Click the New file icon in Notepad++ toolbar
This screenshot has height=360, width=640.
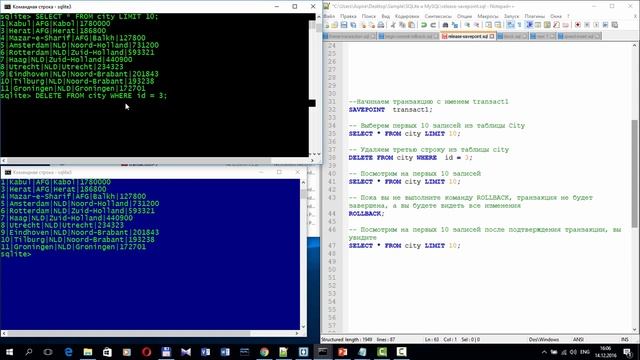(x=327, y=25)
